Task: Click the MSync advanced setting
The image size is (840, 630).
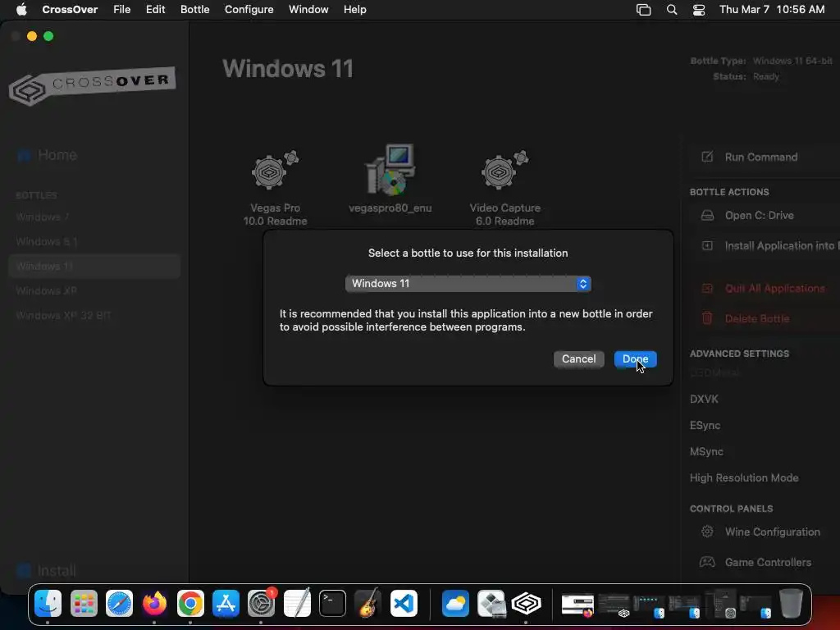Action: (706, 452)
